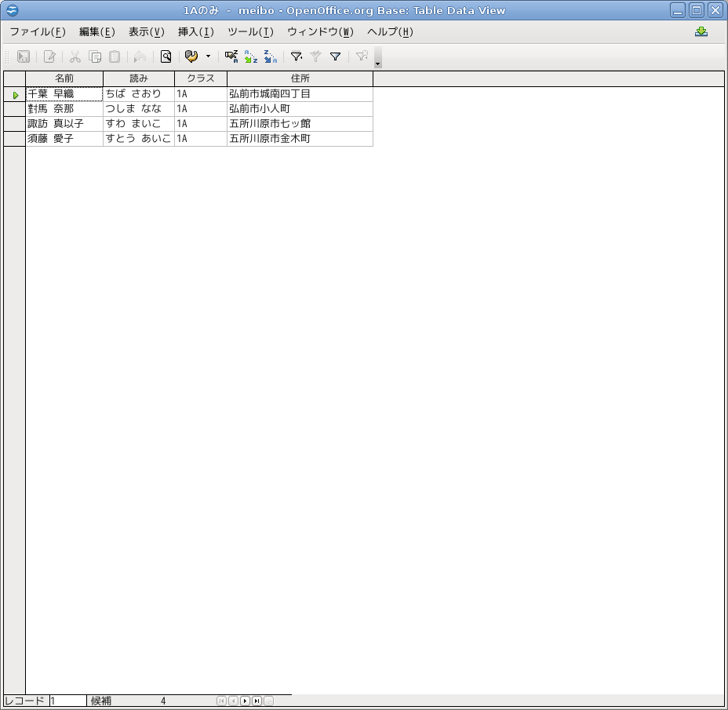Click the Cut scissors icon

(75, 56)
